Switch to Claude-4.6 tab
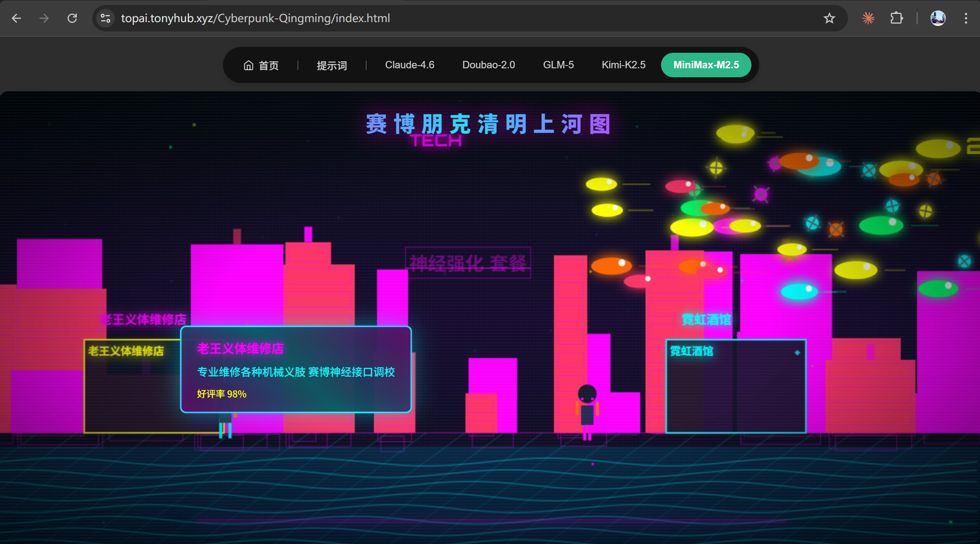Screen dimensions: 980x544 (x=409, y=65)
